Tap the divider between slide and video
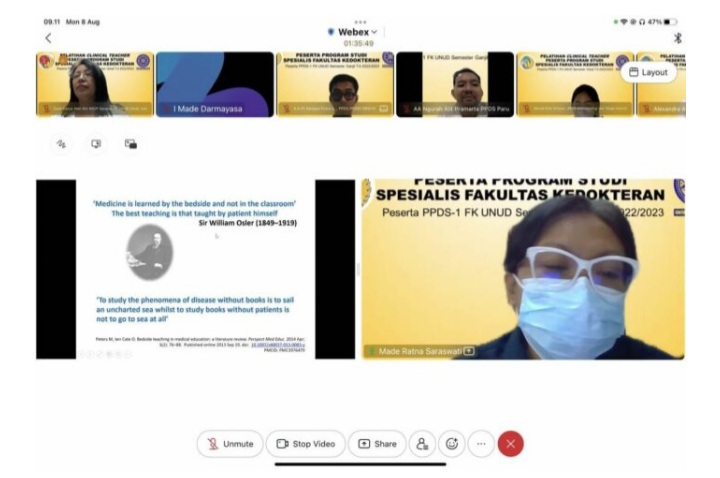 point(358,269)
